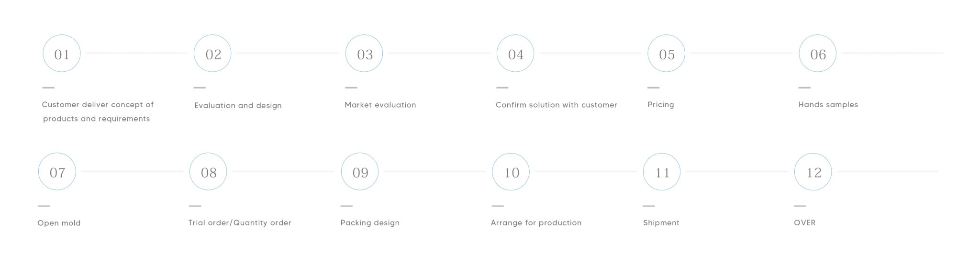
Task: Select the step 02 circle icon
Action: pyautogui.click(x=212, y=54)
